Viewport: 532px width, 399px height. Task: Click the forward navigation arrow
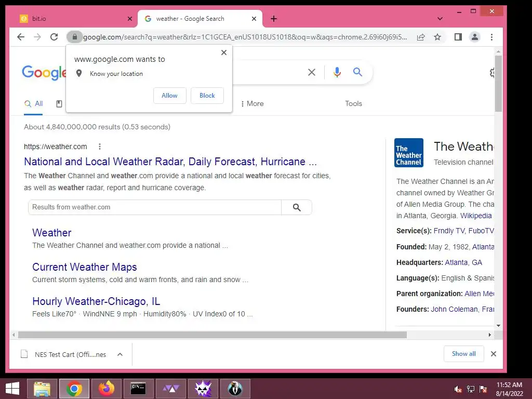(x=37, y=37)
